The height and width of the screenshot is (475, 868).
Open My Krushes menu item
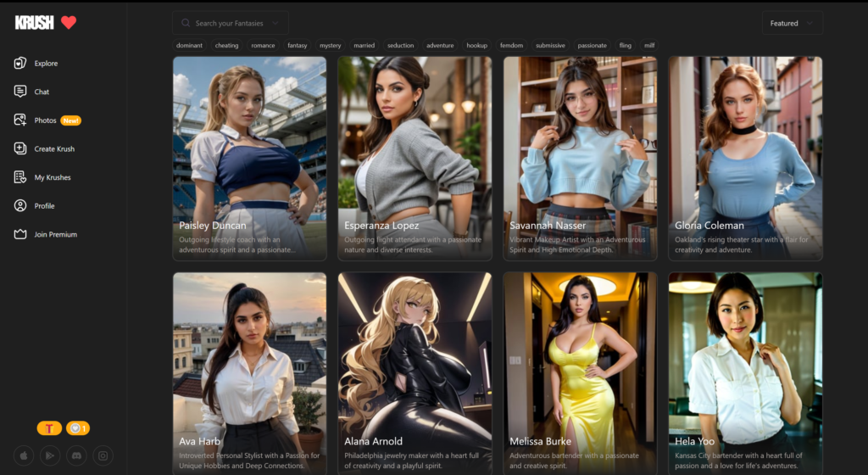click(x=53, y=177)
